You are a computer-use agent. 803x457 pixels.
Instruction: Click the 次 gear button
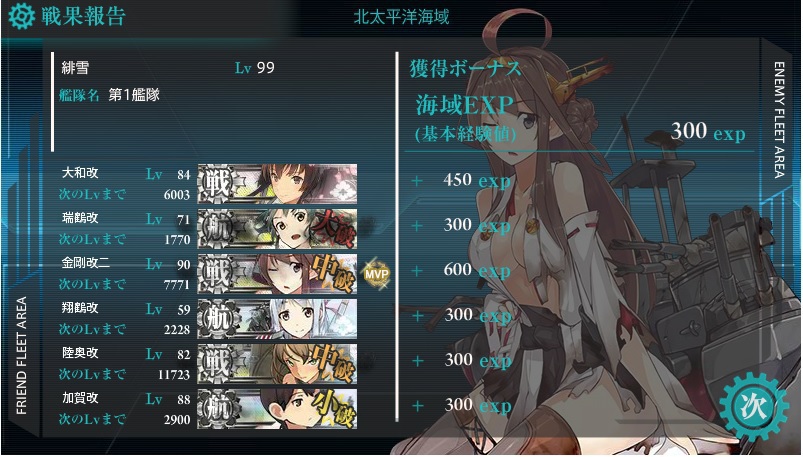753,407
